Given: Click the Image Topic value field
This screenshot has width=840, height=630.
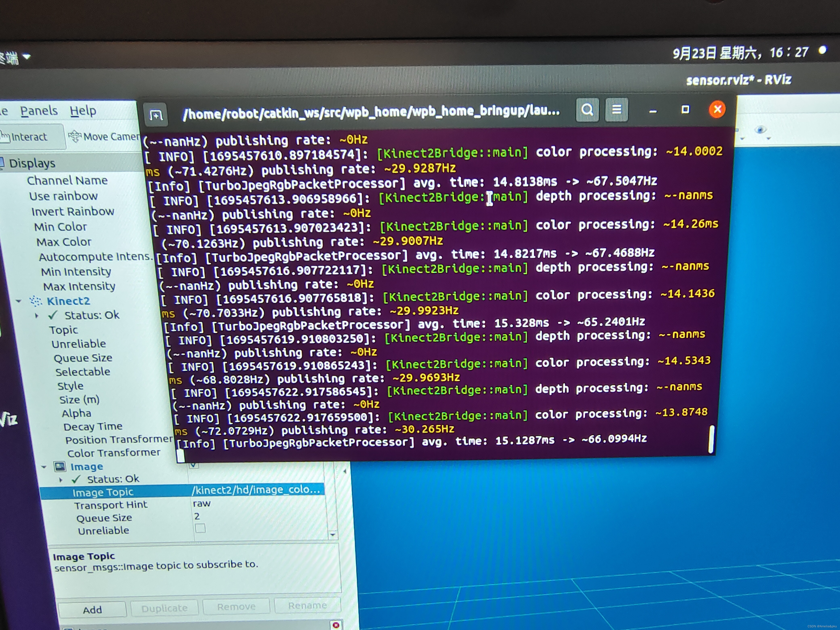Looking at the screenshot, I should pyautogui.click(x=256, y=490).
